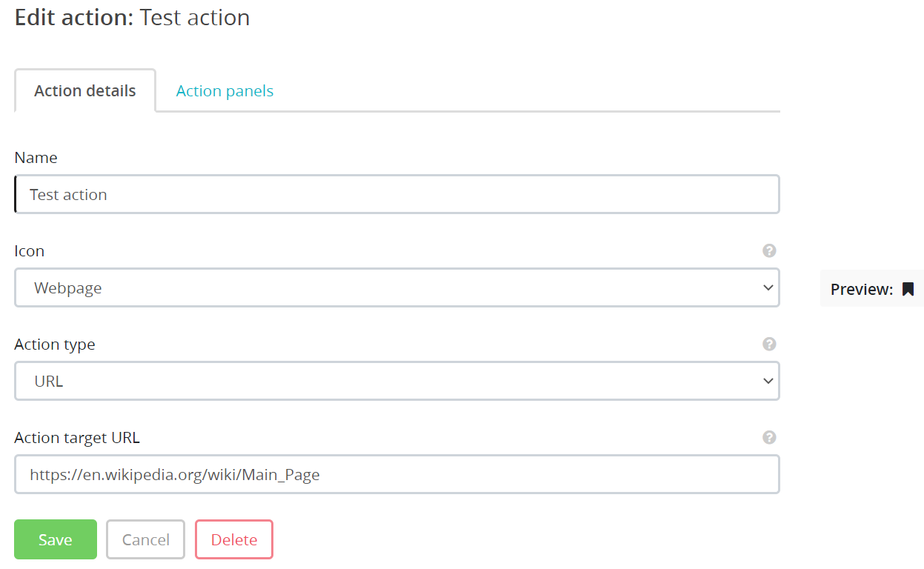Click help icon next to Icon field
The image size is (924, 569).
coord(769,250)
